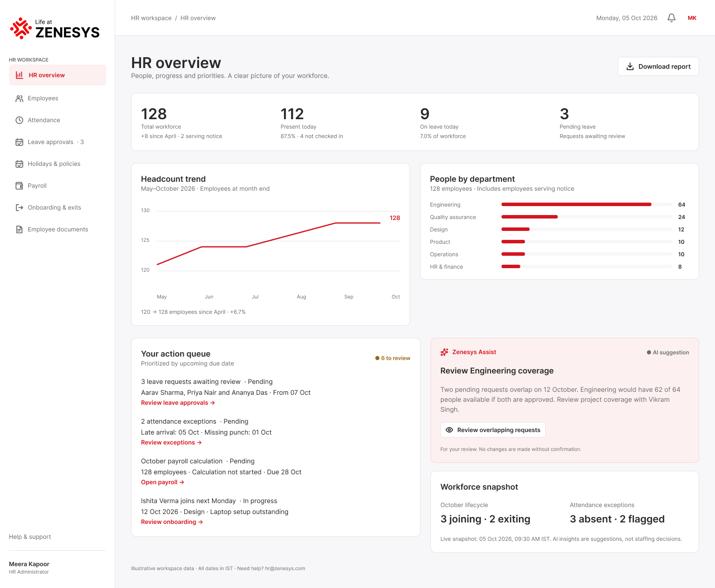715x588 pixels.
Task: Click the Employees people icon
Action: point(19,98)
